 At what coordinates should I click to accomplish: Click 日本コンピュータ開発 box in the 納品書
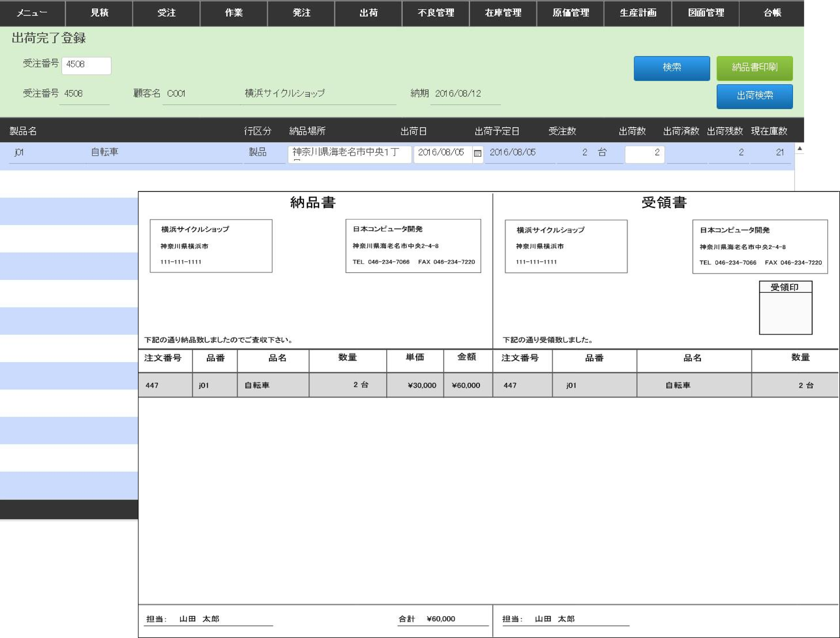point(413,246)
